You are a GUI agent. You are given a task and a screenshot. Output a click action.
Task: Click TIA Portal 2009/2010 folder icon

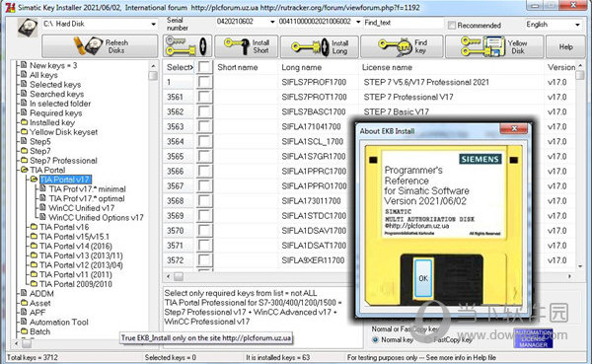point(34,283)
